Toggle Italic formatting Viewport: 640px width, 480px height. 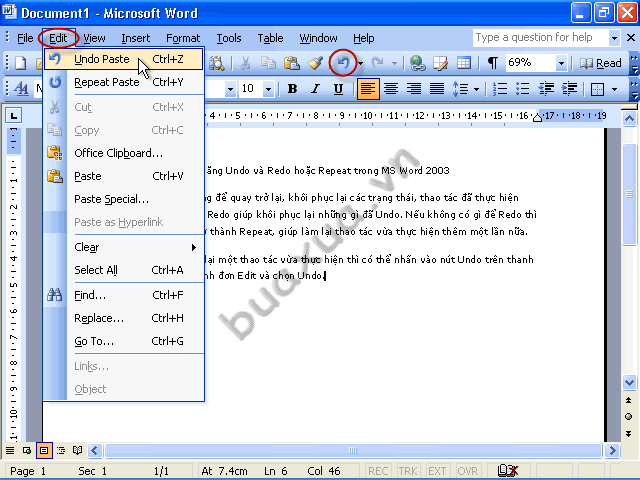point(315,89)
